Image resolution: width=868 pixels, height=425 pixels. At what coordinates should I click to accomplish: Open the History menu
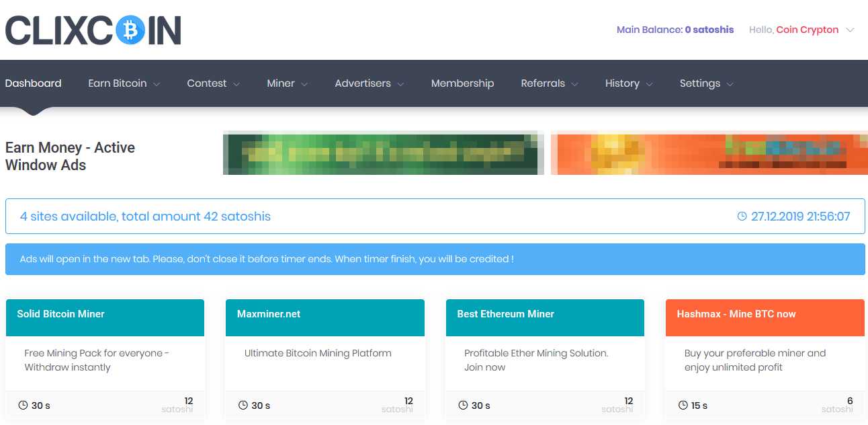628,83
